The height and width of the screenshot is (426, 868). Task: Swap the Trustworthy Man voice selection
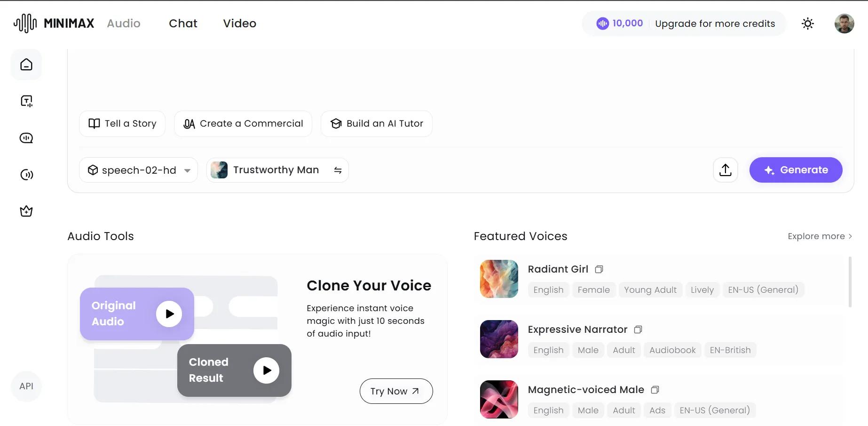pos(338,170)
